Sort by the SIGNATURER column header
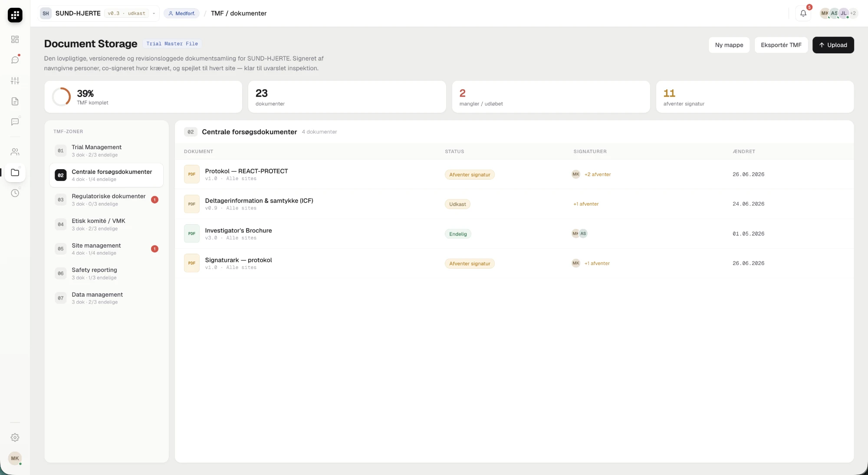868x475 pixels. point(590,151)
